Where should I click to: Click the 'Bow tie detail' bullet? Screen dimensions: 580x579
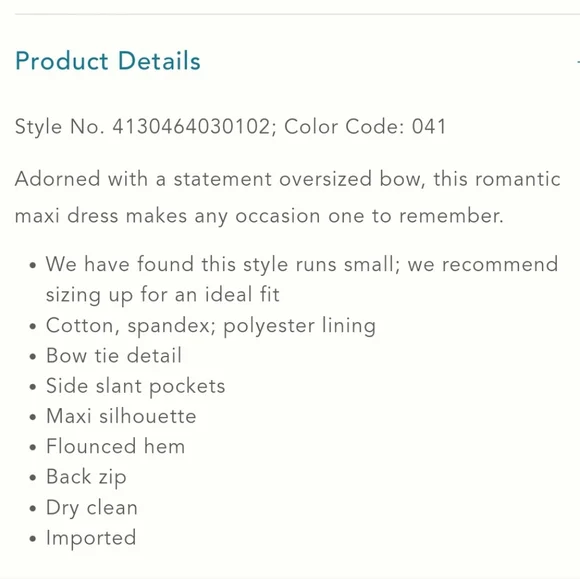[114, 356]
